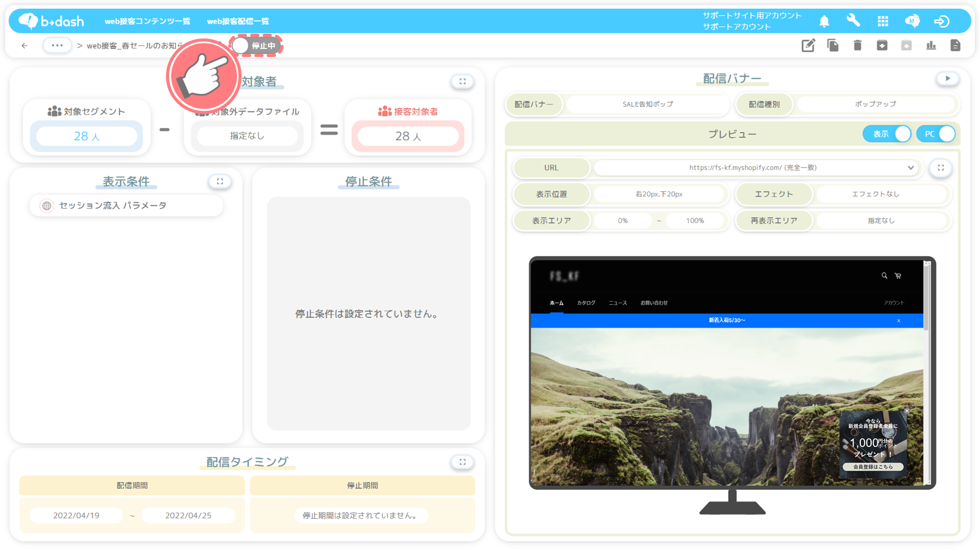Viewport: 980px width, 551px height.
Task: Click the 会員登録はこちら button in popup
Action: tap(873, 467)
